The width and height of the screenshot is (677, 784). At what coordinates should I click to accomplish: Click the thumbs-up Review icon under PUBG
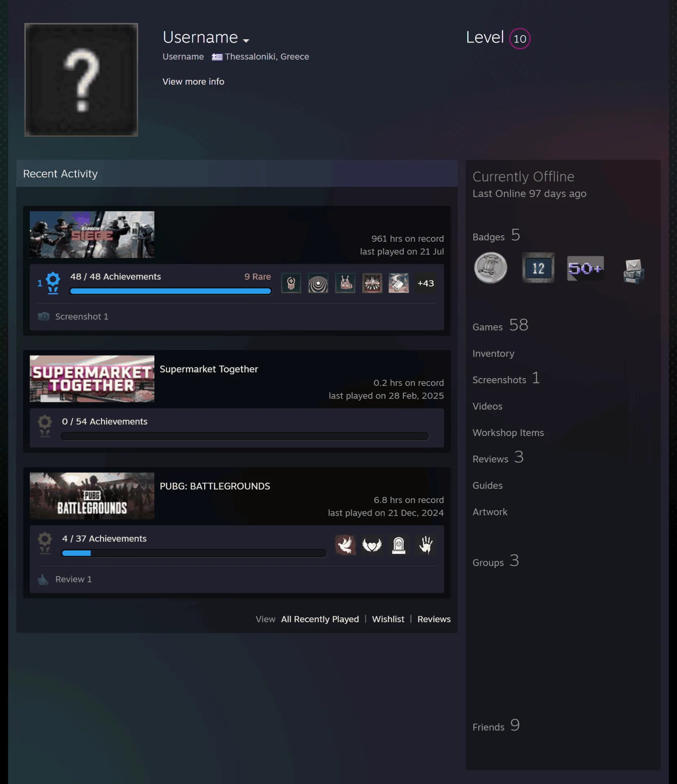(x=43, y=579)
